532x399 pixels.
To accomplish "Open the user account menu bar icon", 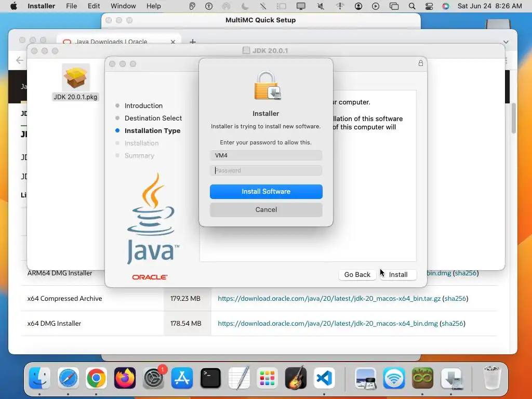I will 358,6.
